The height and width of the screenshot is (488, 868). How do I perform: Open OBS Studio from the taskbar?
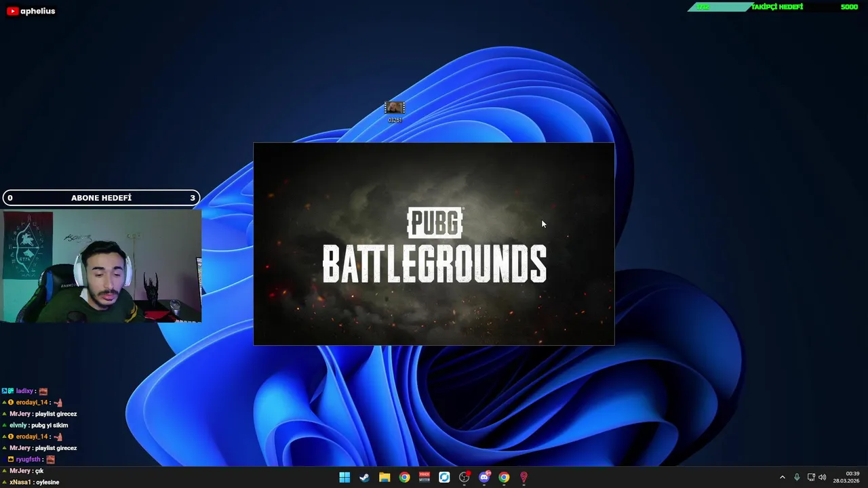click(465, 477)
